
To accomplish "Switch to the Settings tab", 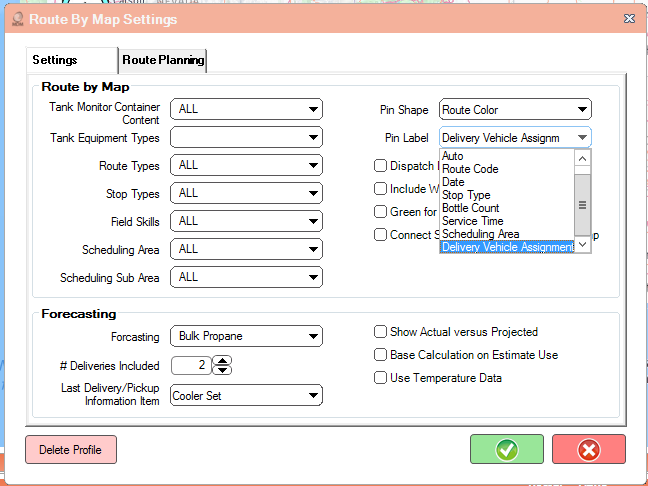I will tap(71, 60).
